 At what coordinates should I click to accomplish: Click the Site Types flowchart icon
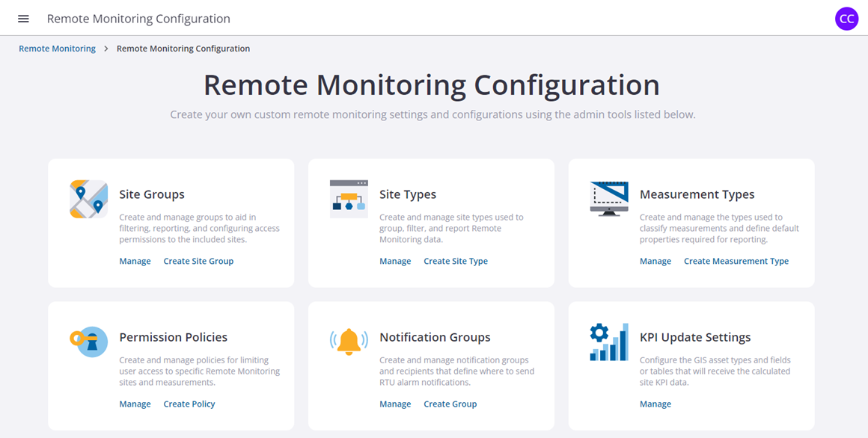349,199
